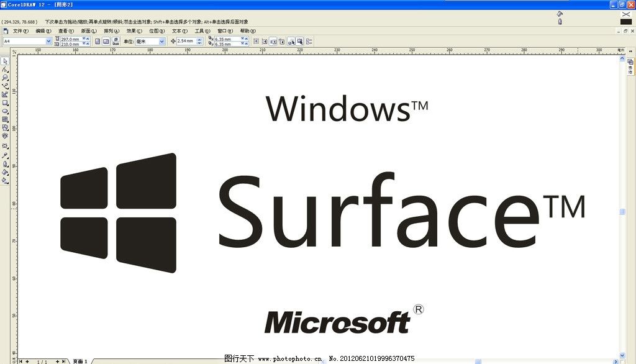The width and height of the screenshot is (636, 364).
Task: Choose the Freehand drawing tool
Action: pos(4,86)
